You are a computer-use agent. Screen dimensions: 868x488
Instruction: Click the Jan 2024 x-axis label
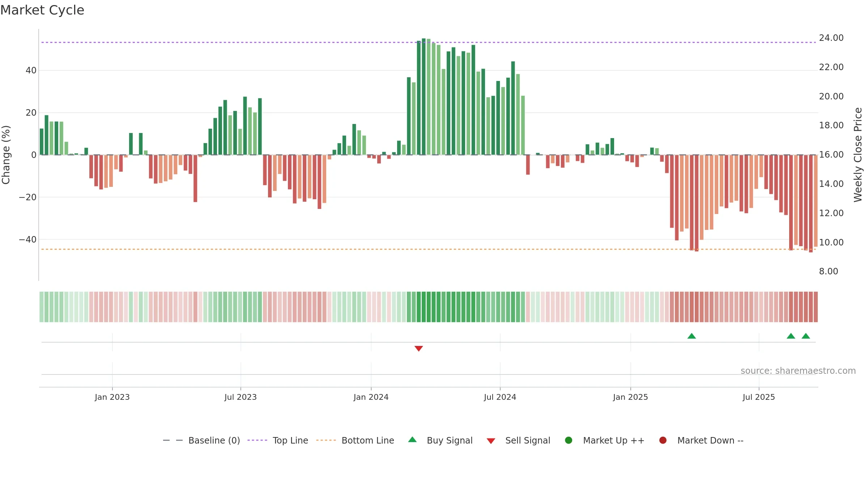coord(371,397)
